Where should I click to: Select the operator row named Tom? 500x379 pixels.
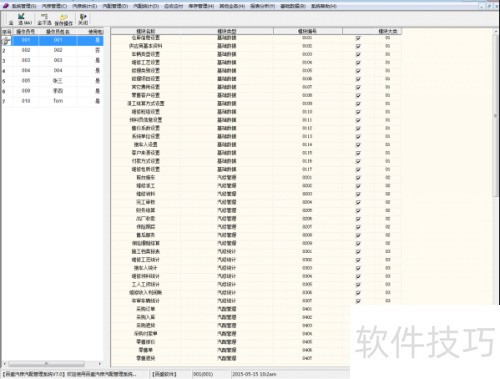coord(53,101)
